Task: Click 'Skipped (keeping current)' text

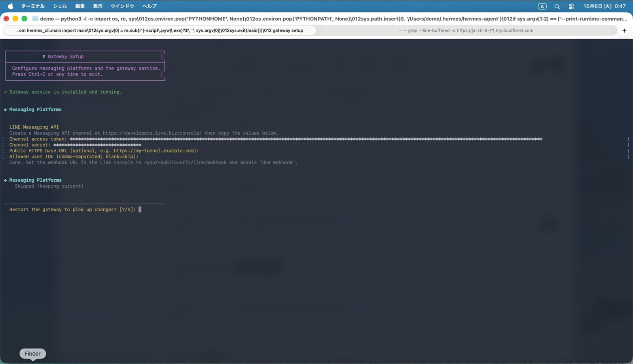Action: [49, 186]
